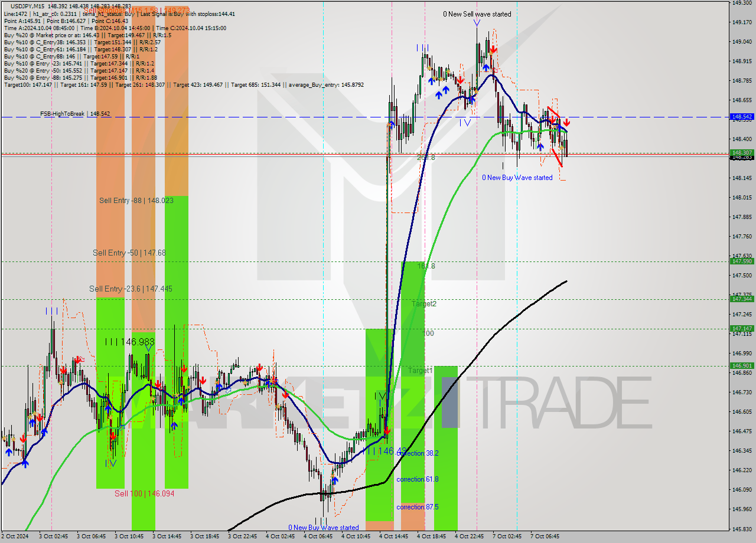This screenshot has width=756, height=543.
Task: Click the 'Sell Entry -88 | 148.023' label
Action: (x=136, y=201)
